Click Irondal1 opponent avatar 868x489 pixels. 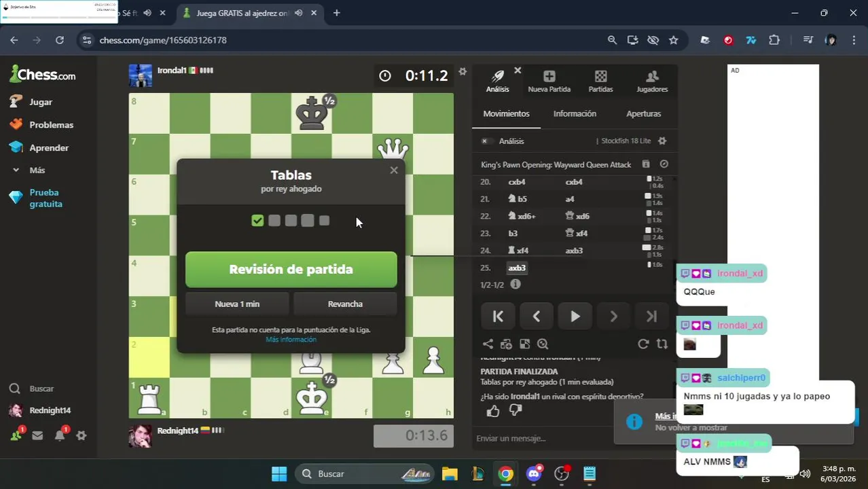[x=141, y=75]
